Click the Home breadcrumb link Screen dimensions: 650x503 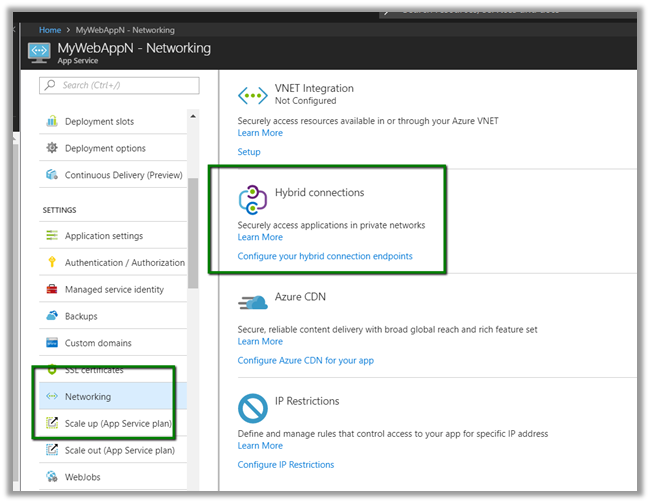[x=50, y=30]
